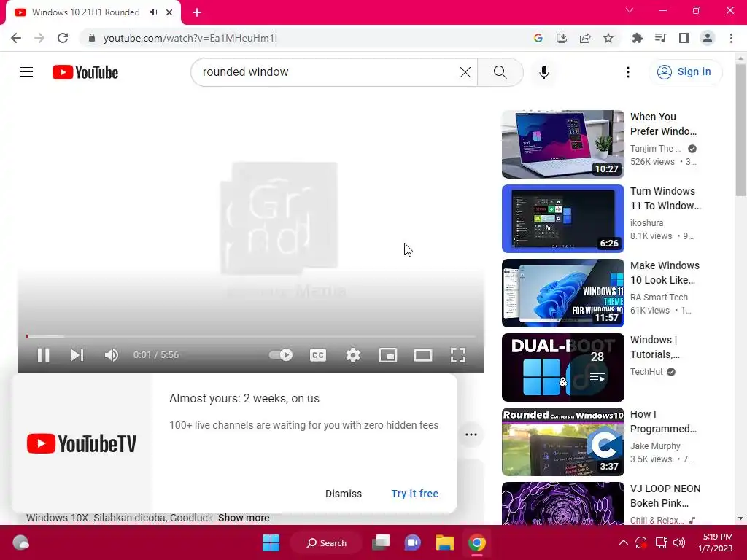Share this page icon
Screen dimensions: 747x560
point(585,38)
